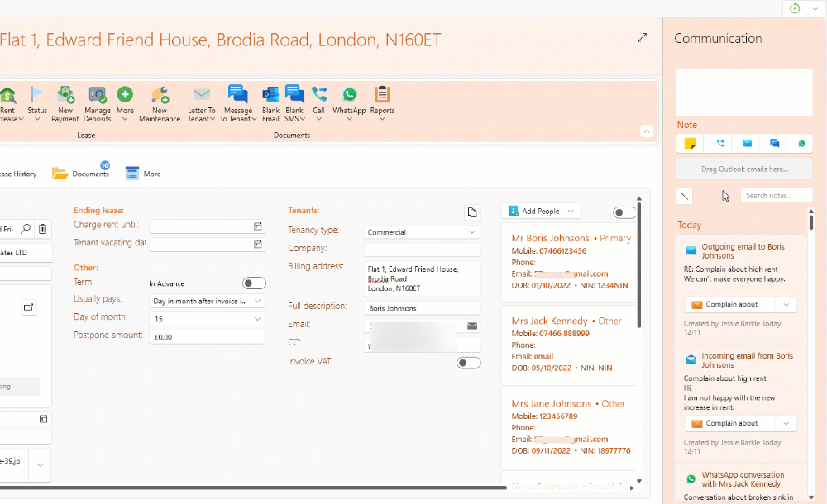
Task: Click the Add People button
Action: coord(541,212)
